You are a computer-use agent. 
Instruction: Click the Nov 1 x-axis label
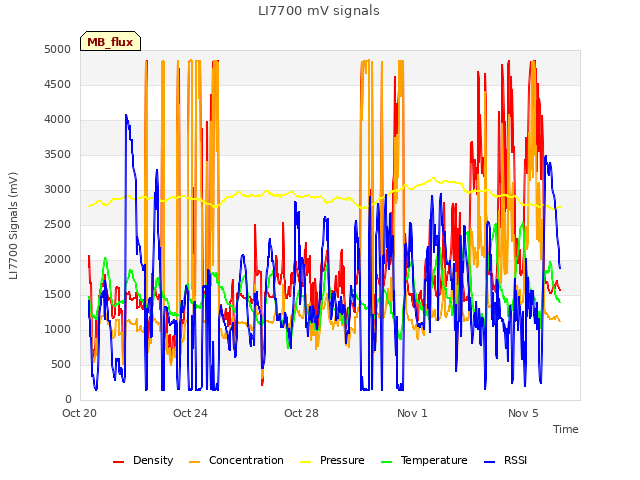click(412, 413)
